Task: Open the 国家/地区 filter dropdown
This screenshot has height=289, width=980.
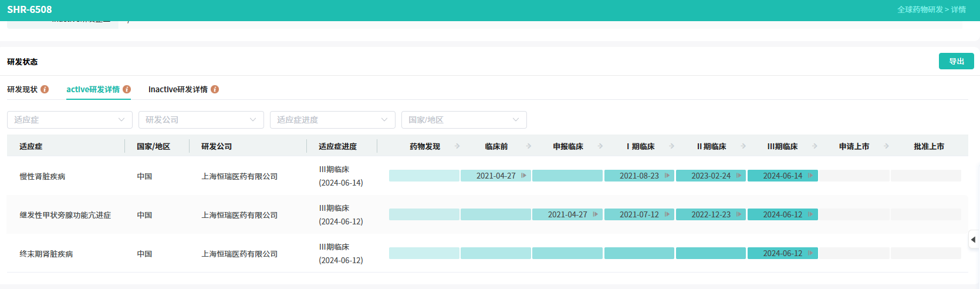Action: point(464,120)
